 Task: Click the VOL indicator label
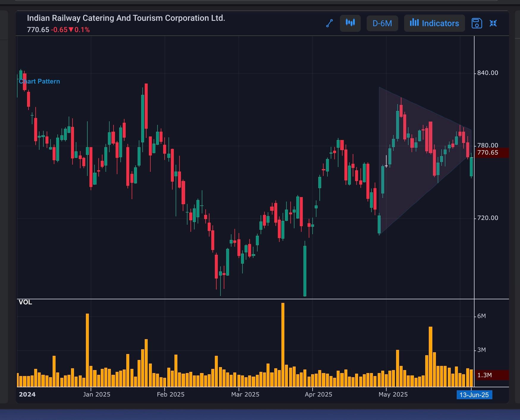pyautogui.click(x=25, y=302)
